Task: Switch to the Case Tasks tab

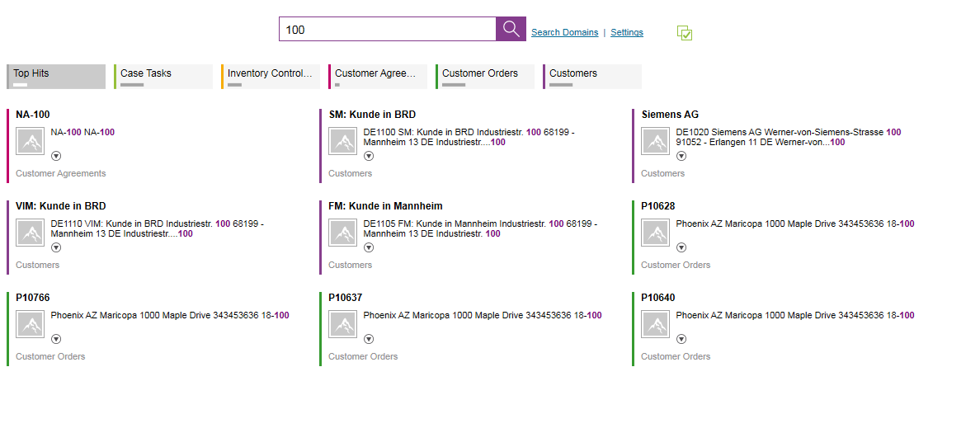Action: tap(163, 76)
